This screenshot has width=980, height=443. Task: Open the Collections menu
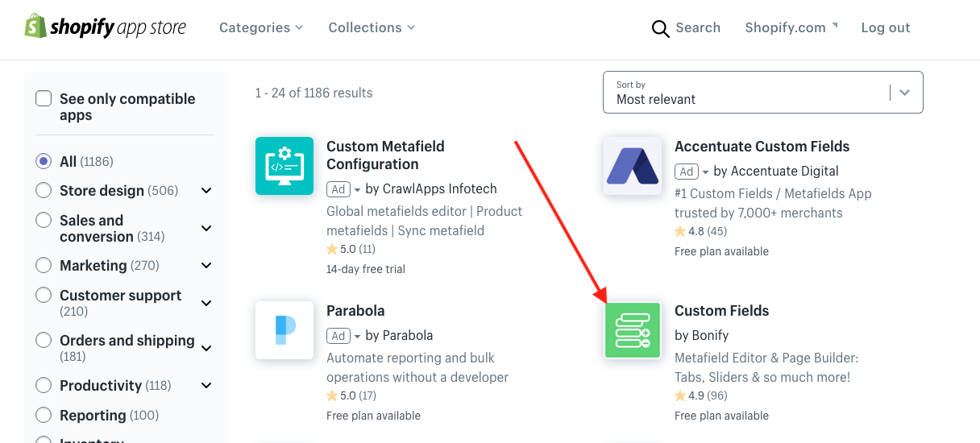(372, 27)
